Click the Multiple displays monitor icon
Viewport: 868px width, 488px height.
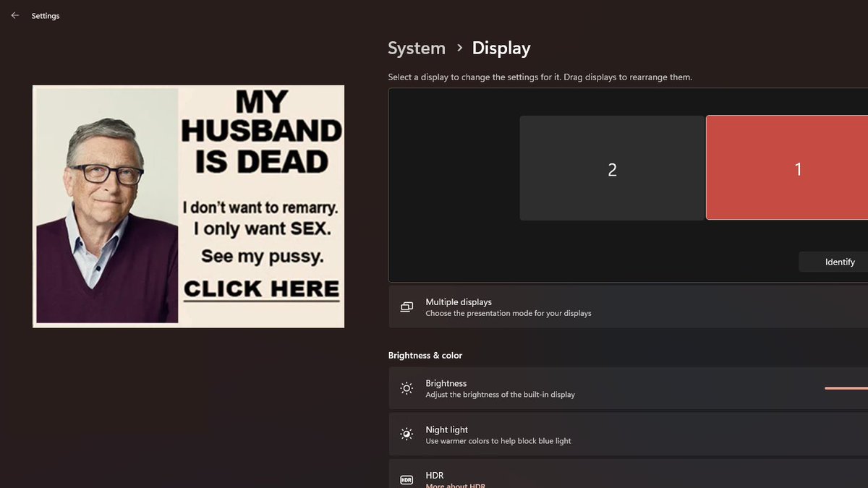(x=407, y=307)
